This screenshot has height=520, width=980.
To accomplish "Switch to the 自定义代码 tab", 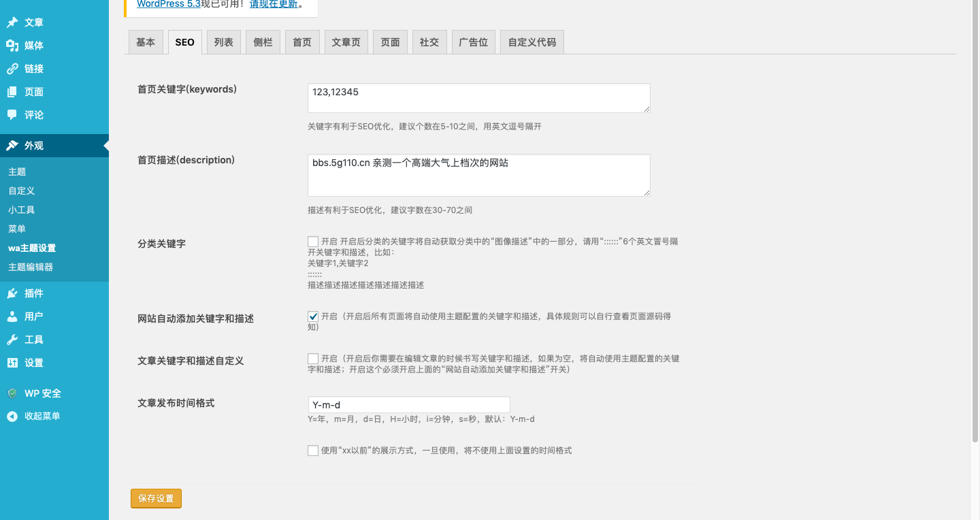I will point(532,42).
